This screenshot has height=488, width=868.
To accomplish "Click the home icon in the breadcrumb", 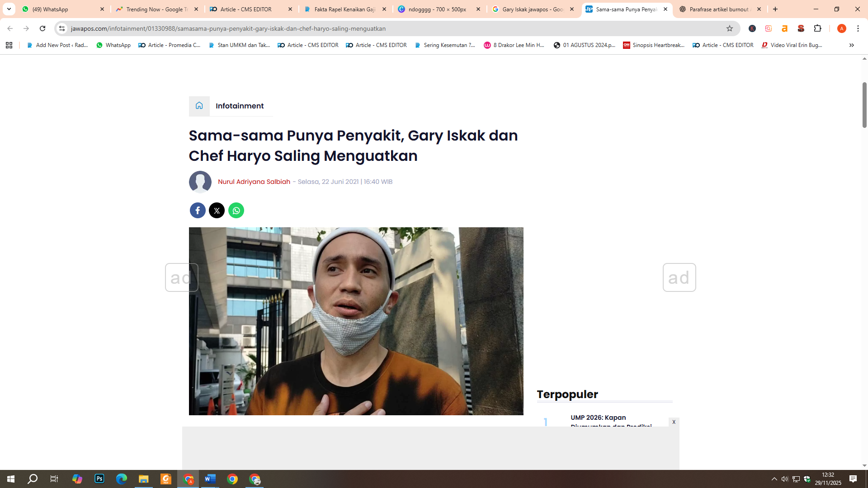I will pyautogui.click(x=199, y=106).
